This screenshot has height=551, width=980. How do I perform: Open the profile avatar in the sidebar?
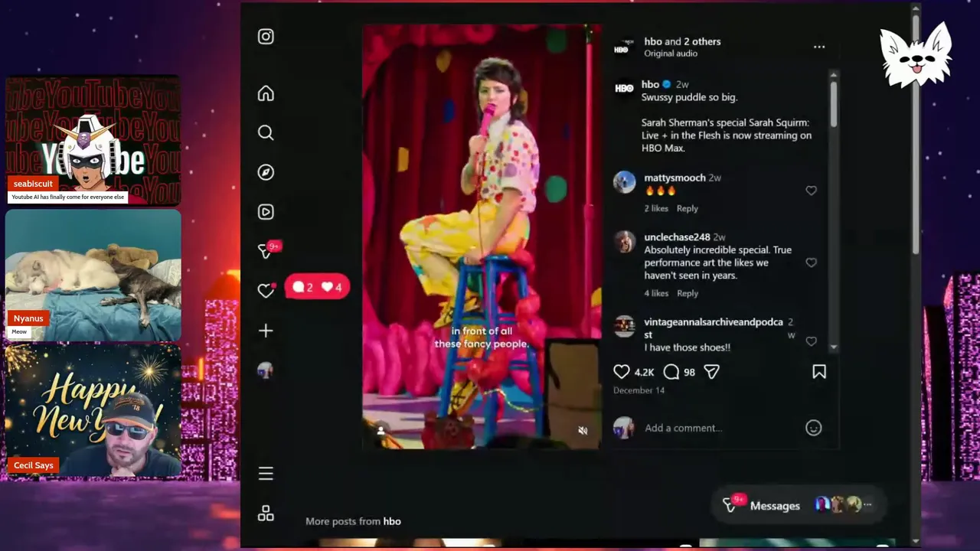click(x=266, y=370)
